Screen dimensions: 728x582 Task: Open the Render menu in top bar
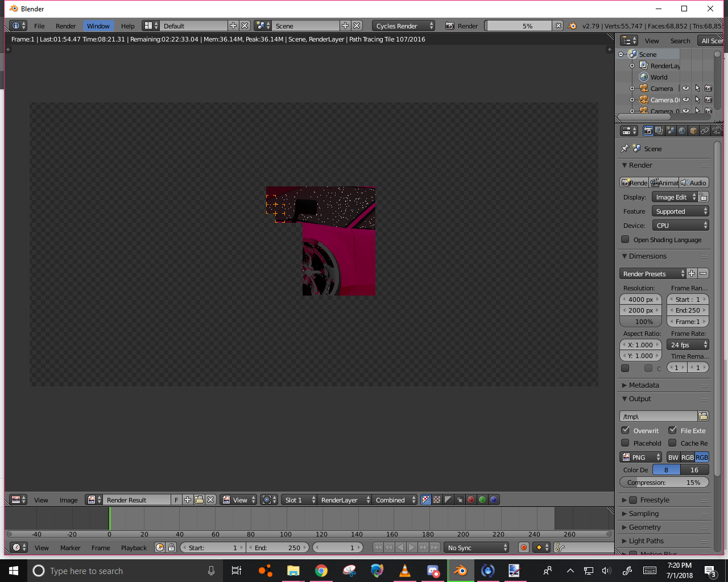click(x=65, y=26)
